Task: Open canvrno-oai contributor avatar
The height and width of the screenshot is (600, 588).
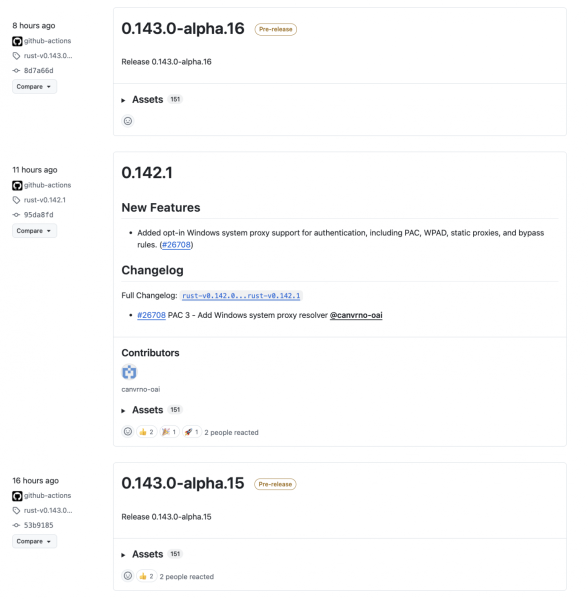Action: (x=129, y=372)
